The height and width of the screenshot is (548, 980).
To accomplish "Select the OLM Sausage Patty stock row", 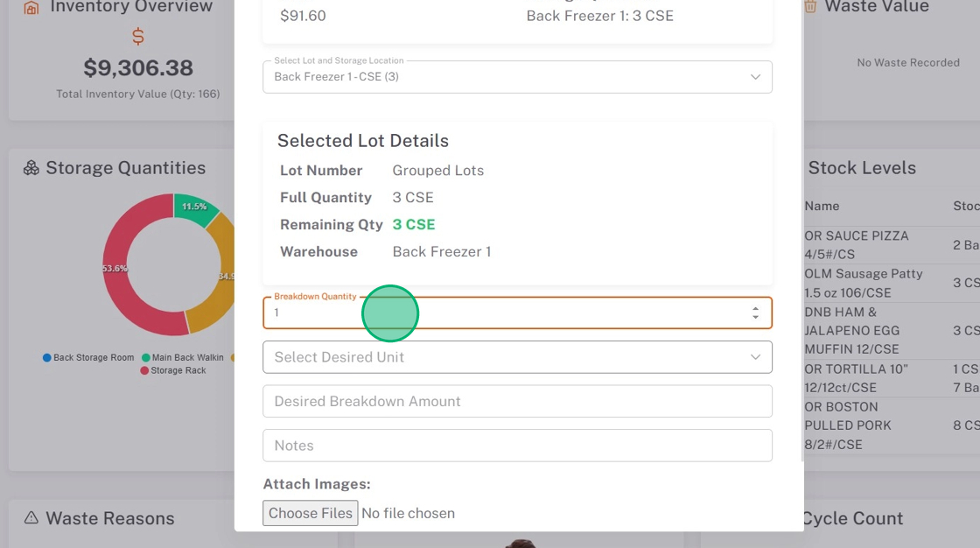I will [x=863, y=283].
